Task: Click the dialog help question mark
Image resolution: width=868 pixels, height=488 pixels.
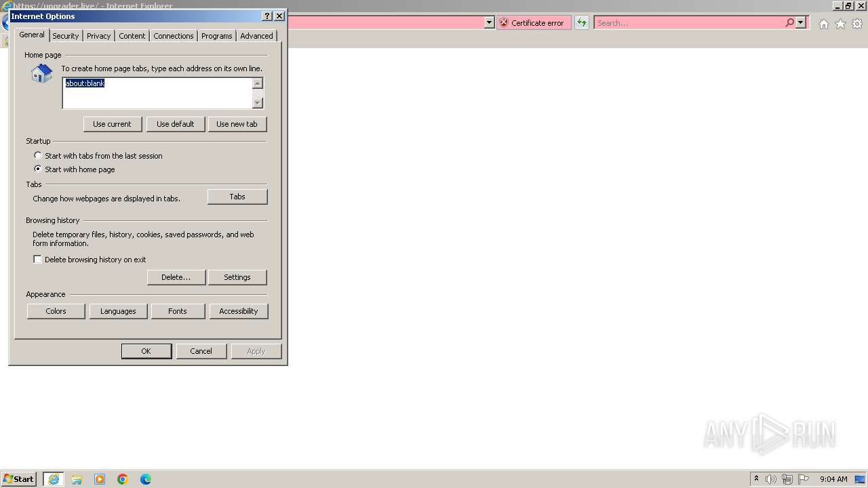Action: coord(267,16)
